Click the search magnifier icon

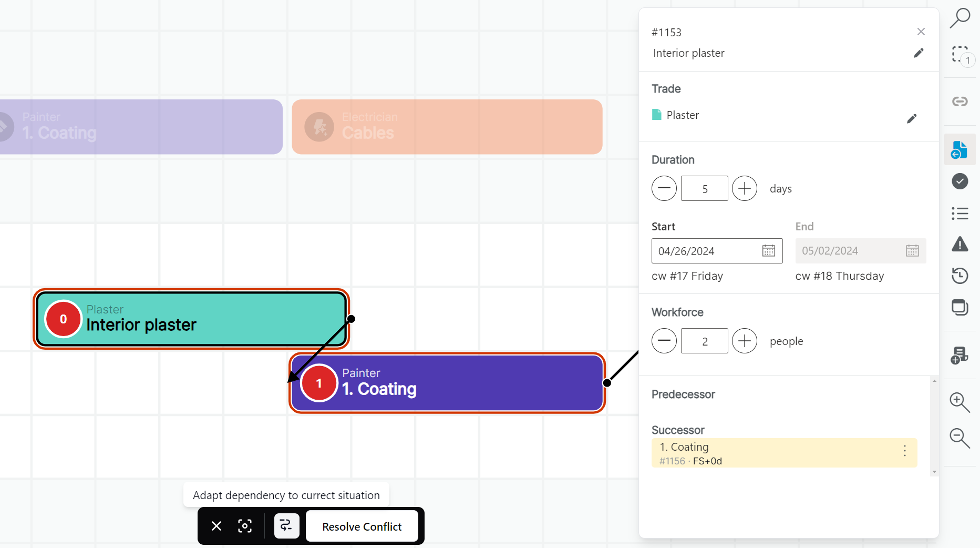(x=960, y=18)
